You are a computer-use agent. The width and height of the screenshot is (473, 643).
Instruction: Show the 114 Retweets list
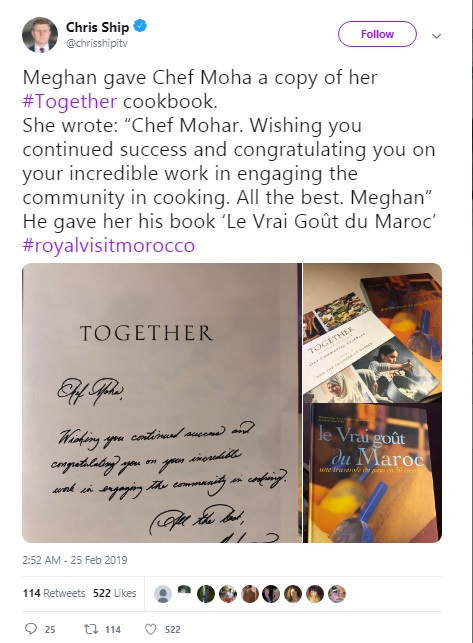click(54, 593)
